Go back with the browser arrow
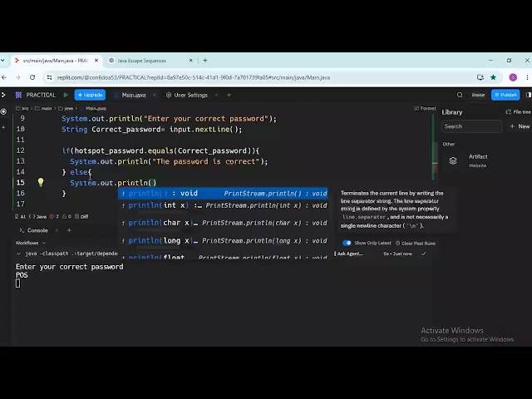This screenshot has height=399, width=532. [4, 77]
